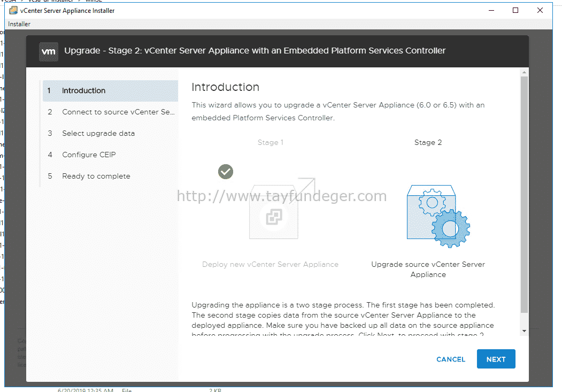Viewport: 562px width, 392px height.
Task: Click the Stage 1 label
Action: pyautogui.click(x=271, y=143)
